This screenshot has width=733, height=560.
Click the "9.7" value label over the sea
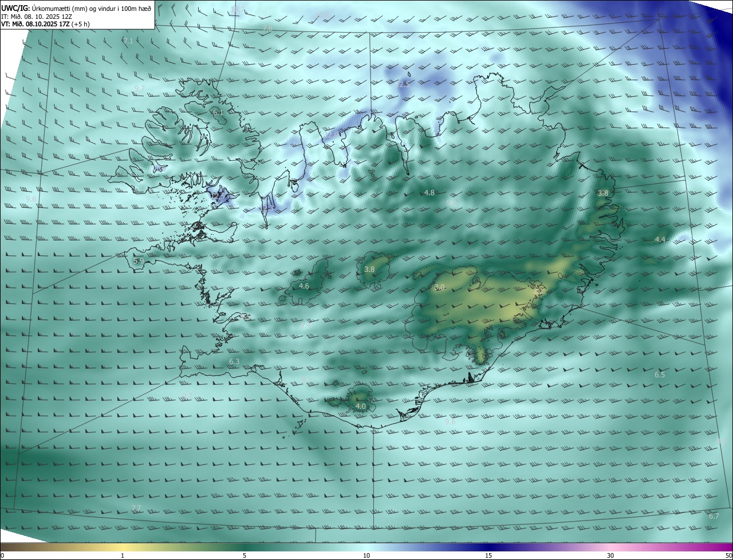(139, 88)
